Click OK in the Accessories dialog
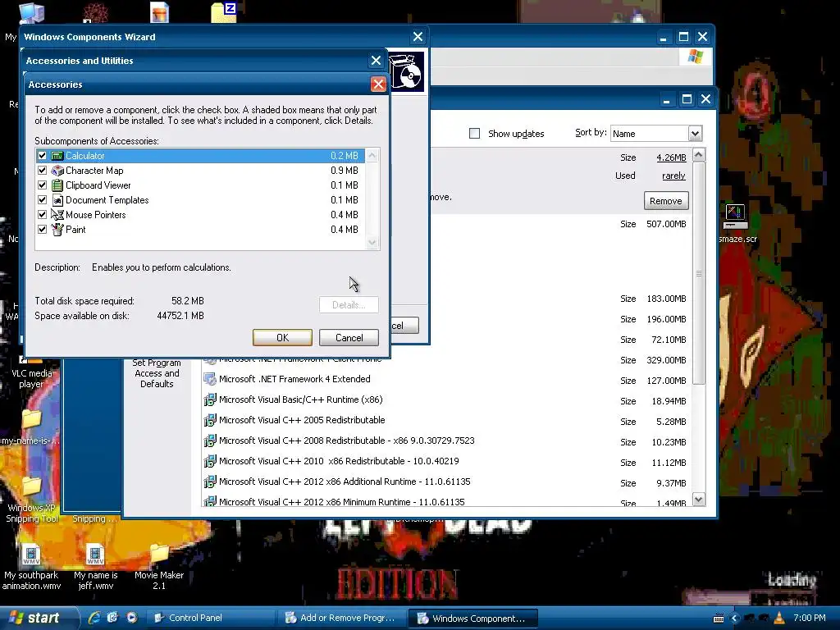The width and height of the screenshot is (840, 630). pyautogui.click(x=282, y=338)
